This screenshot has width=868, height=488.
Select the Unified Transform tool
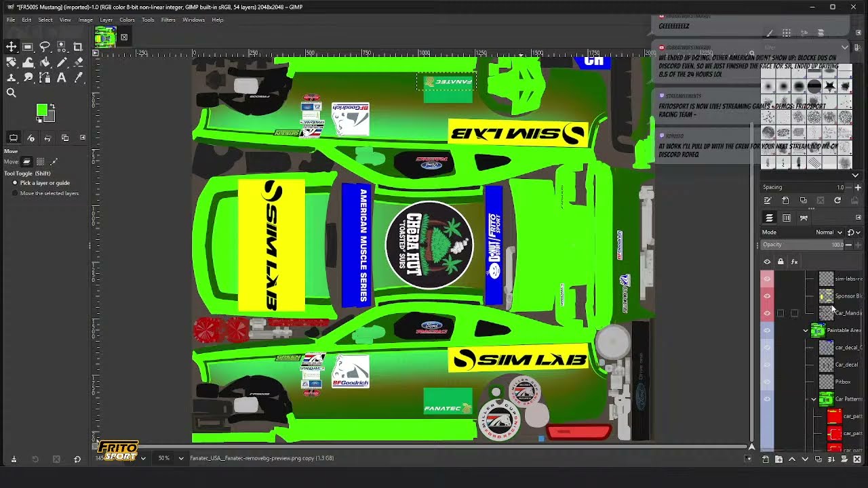tap(12, 62)
